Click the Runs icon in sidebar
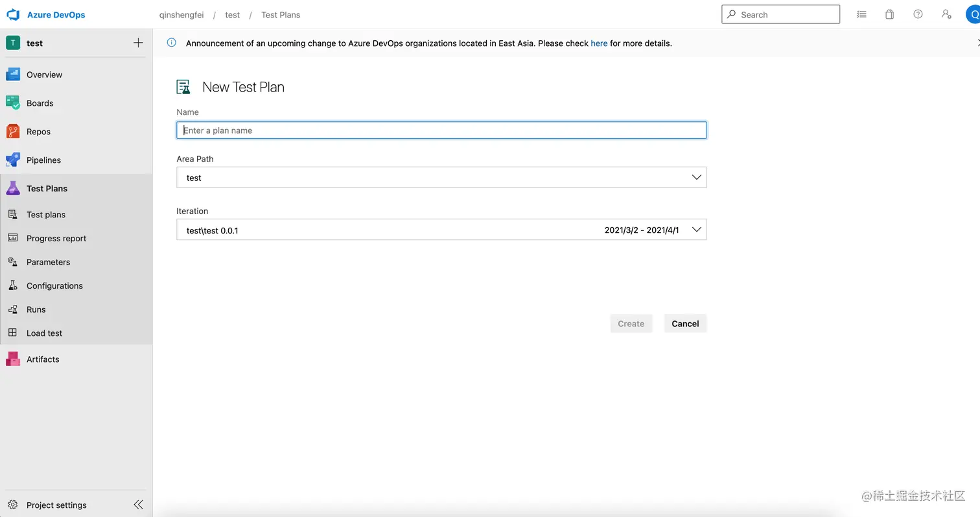Viewport: 980px width, 517px height. coord(12,309)
